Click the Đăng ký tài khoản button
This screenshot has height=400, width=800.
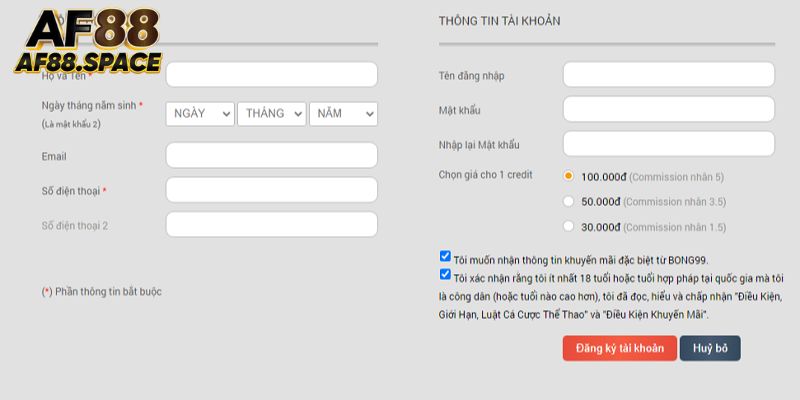click(620, 348)
